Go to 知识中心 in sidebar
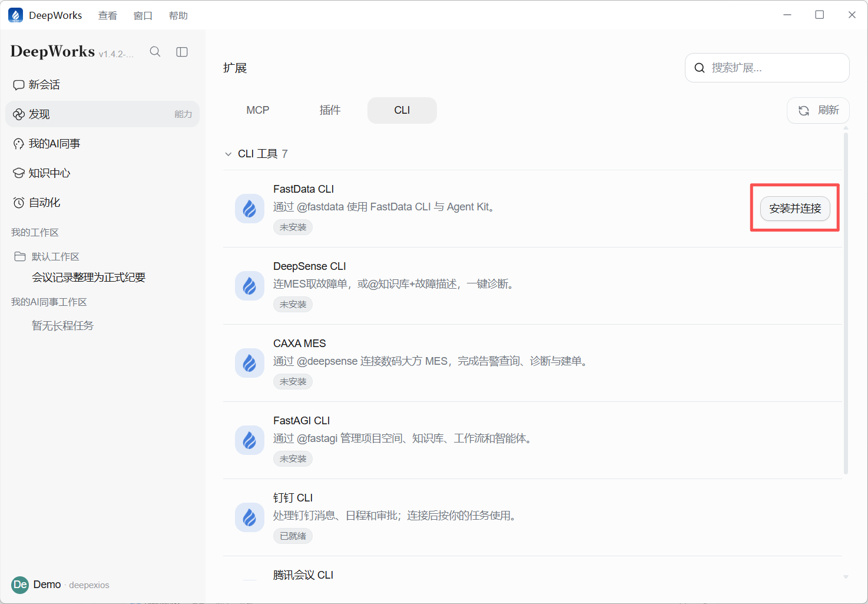Image resolution: width=868 pixels, height=604 pixels. [102, 173]
